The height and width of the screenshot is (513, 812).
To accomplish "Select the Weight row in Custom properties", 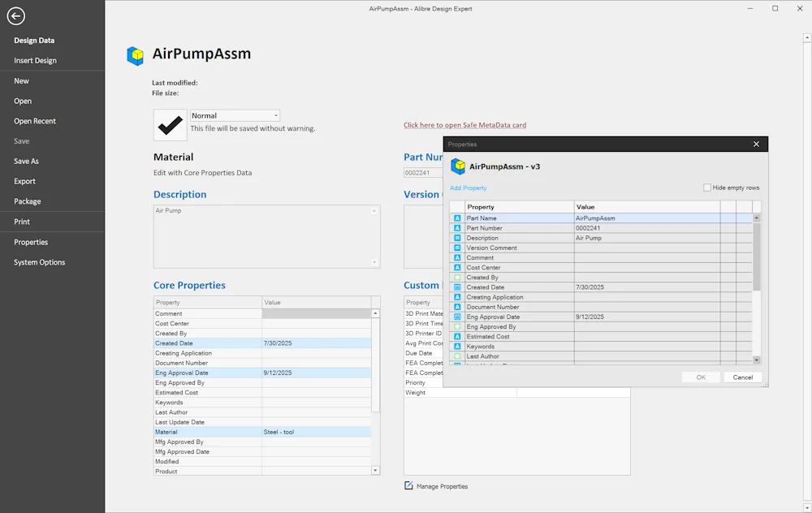I will coord(516,392).
